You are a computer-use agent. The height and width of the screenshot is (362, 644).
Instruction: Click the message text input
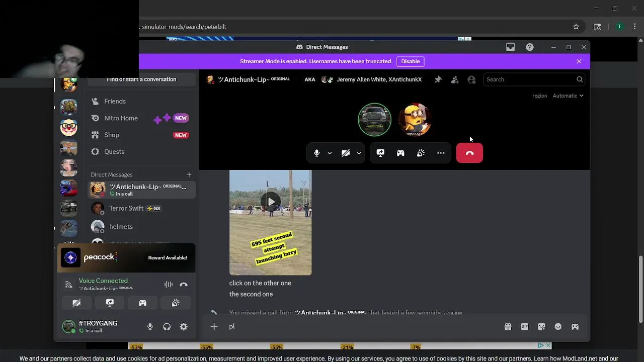pos(362,327)
